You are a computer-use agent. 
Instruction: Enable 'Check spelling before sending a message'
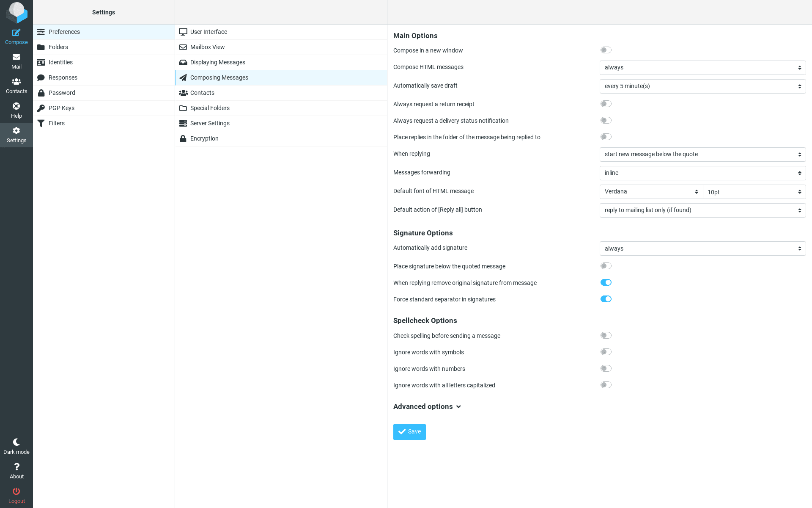click(605, 335)
